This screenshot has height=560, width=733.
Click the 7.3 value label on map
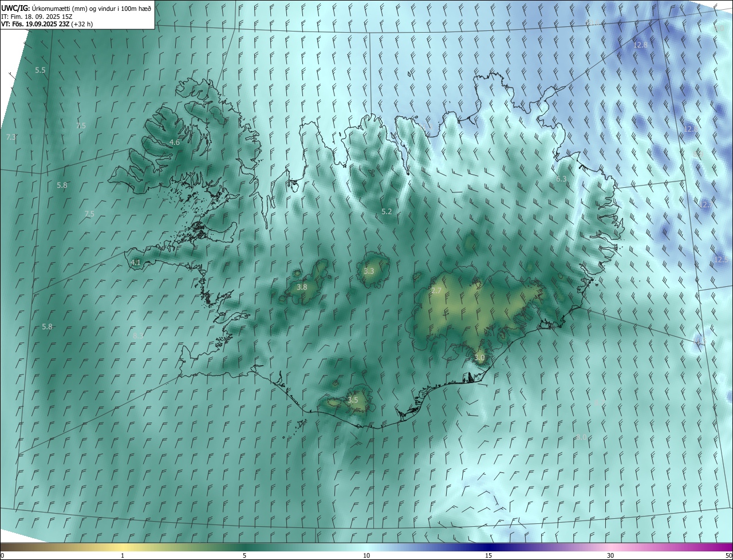click(11, 137)
